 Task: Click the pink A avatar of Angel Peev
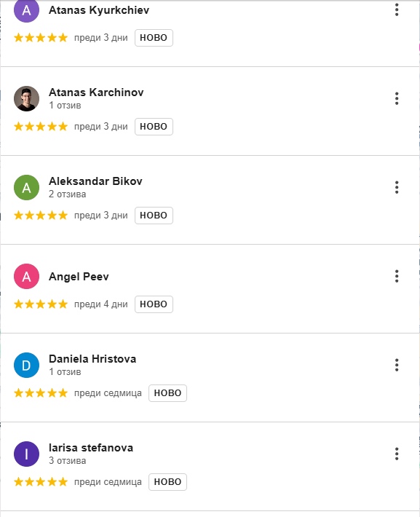(26, 276)
